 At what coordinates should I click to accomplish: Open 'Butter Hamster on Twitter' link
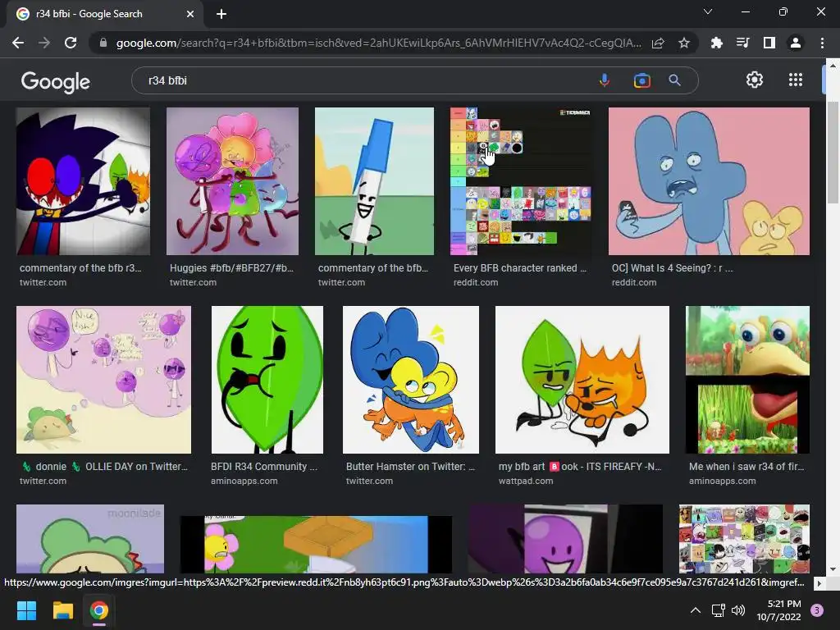410,467
